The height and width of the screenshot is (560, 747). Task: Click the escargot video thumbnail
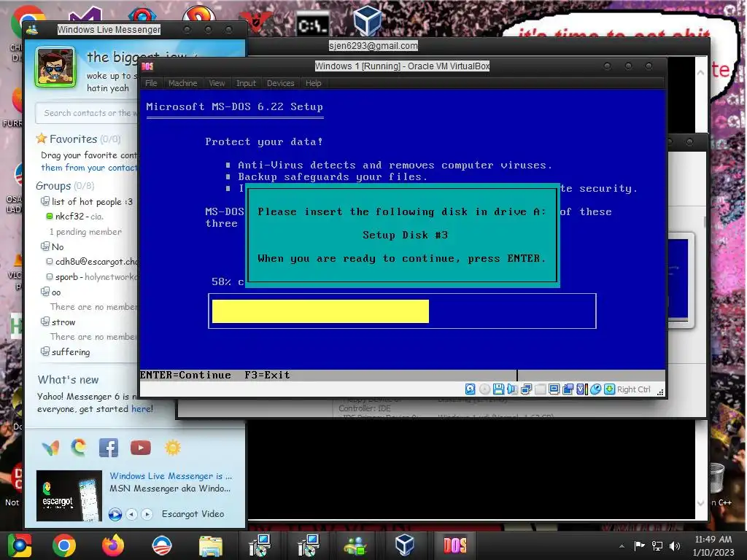pyautogui.click(x=69, y=496)
